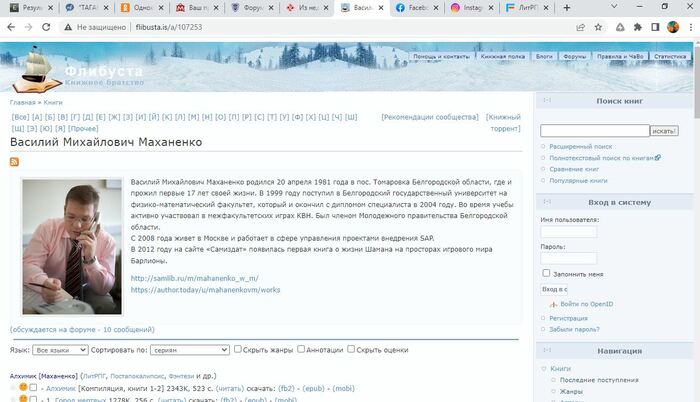Click the Google Drive-like extension icon
Screen dimensions: 700x402
(x=620, y=27)
